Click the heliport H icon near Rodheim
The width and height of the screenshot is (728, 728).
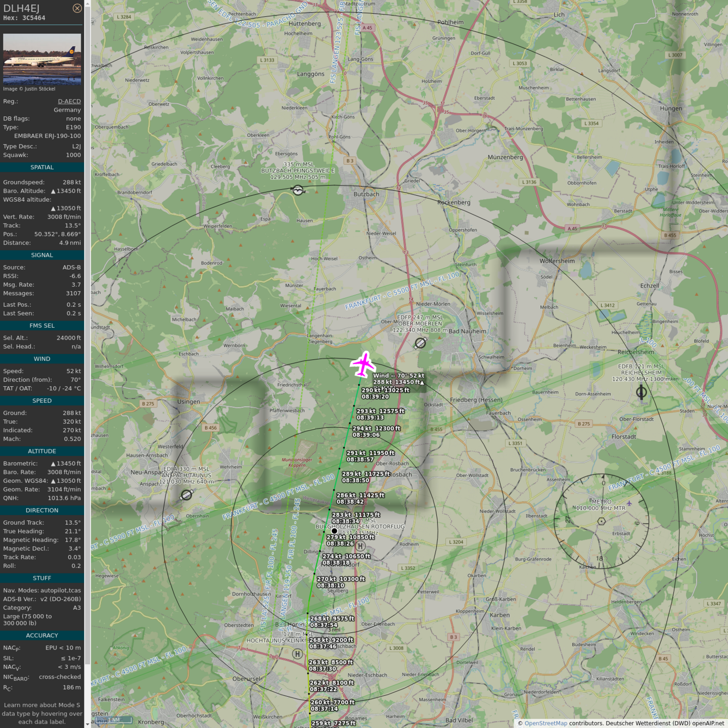tap(360, 546)
